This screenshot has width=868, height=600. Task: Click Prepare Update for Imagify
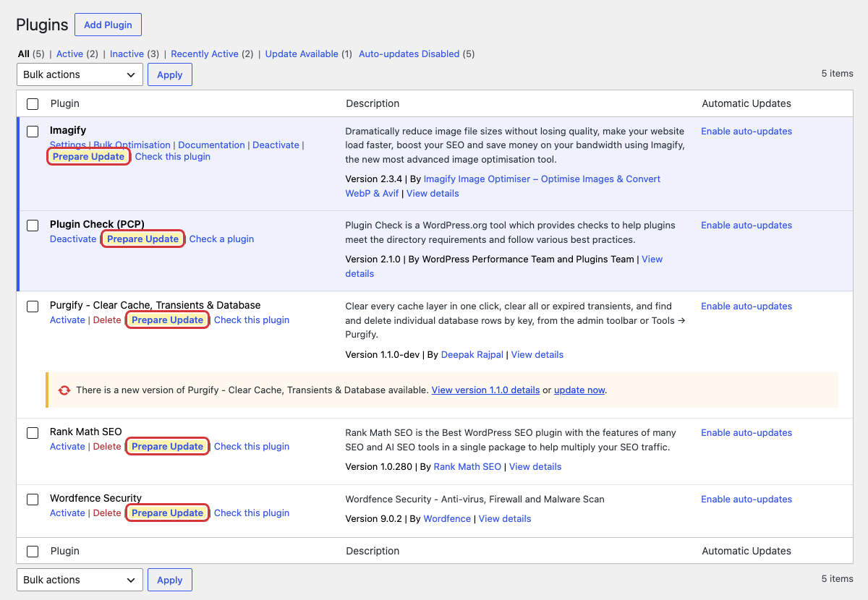point(88,157)
